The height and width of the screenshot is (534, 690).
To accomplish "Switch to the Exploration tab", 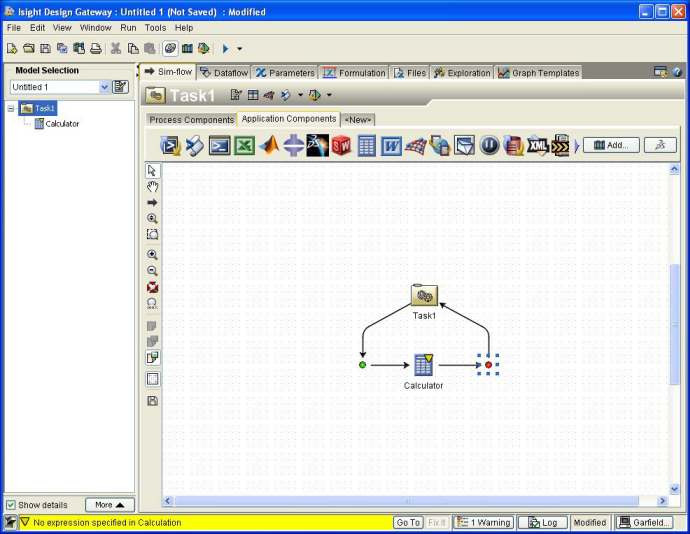I will pyautogui.click(x=462, y=73).
